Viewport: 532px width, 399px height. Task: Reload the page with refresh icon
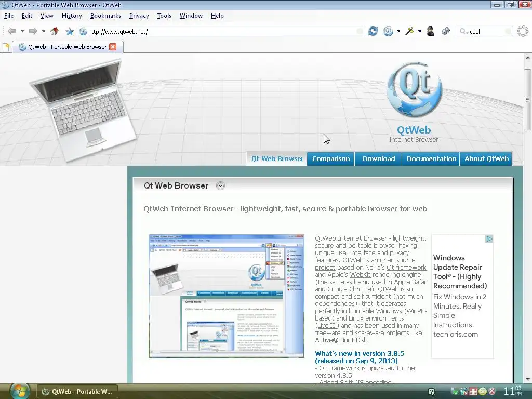click(373, 31)
